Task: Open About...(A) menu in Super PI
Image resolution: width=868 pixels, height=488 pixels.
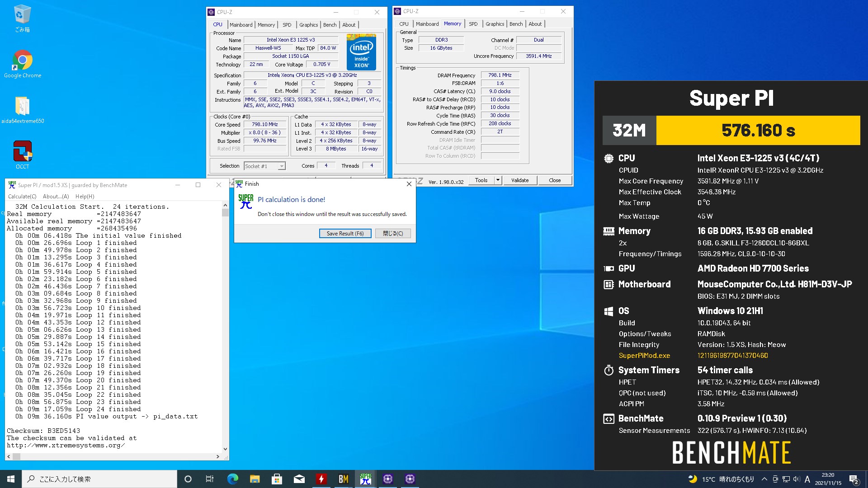Action: (x=56, y=197)
